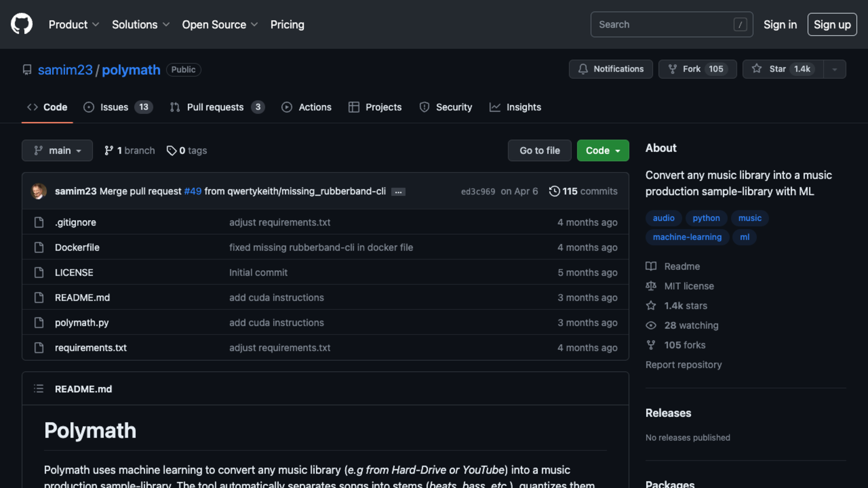868x488 pixels.
Task: Click the bell icon in Notifications
Action: pos(583,69)
